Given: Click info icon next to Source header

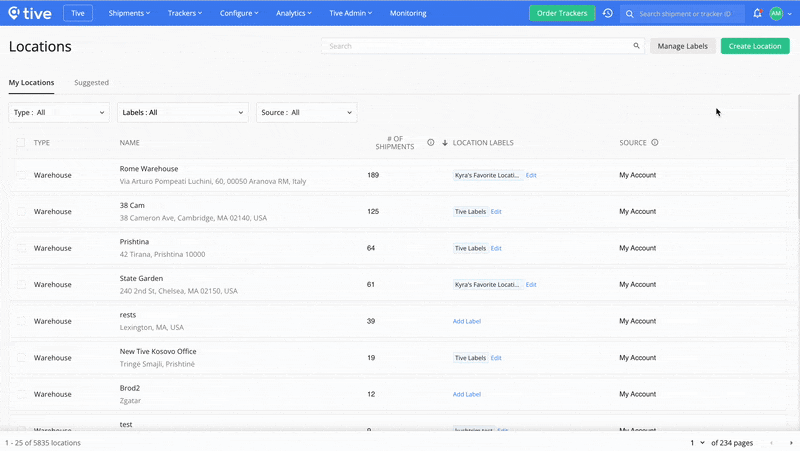Looking at the screenshot, I should [655, 142].
